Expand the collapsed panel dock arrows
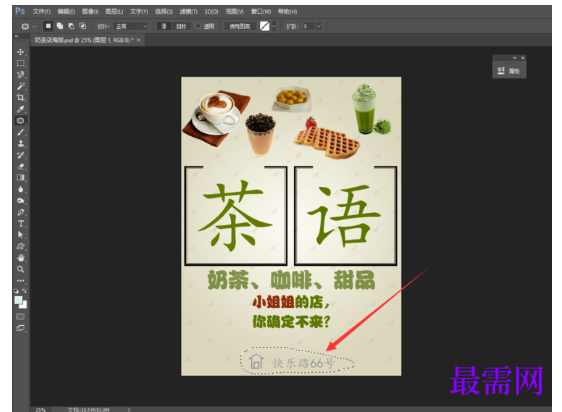562x412 pixels. tap(514, 58)
